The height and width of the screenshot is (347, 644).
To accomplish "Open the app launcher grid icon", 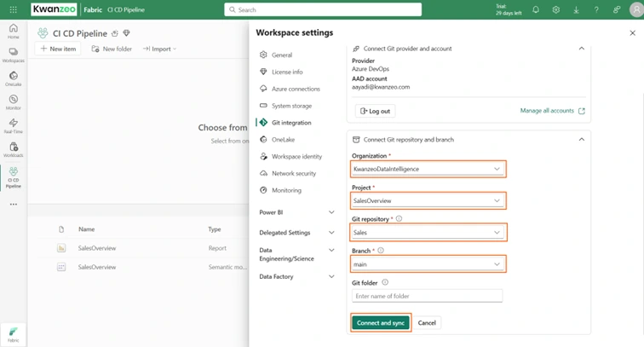I will [x=13, y=9].
